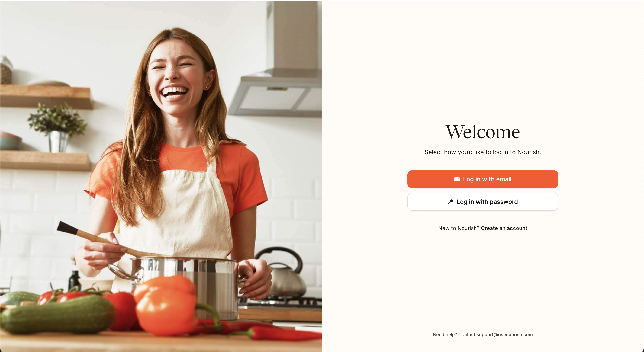
Task: Choose Log in with email
Action: click(482, 179)
